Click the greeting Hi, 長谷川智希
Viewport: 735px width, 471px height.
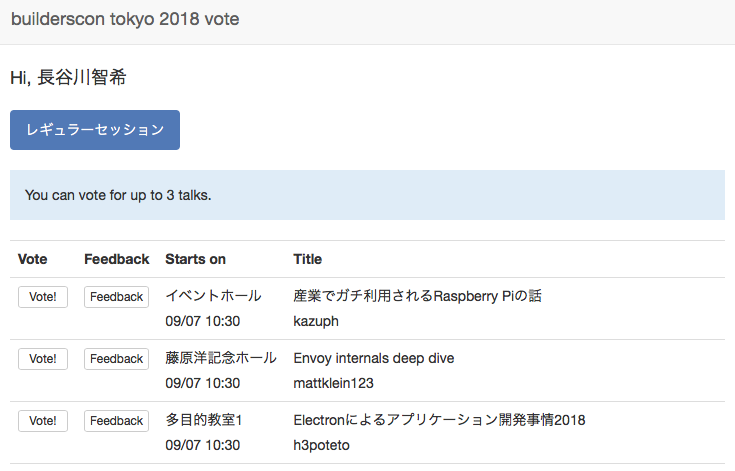(x=68, y=77)
